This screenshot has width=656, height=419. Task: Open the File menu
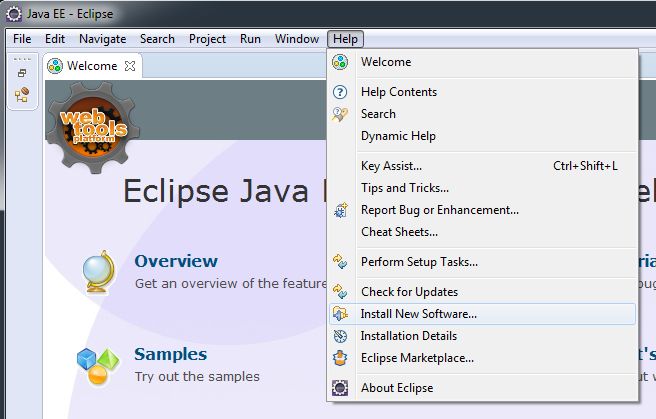coord(22,39)
